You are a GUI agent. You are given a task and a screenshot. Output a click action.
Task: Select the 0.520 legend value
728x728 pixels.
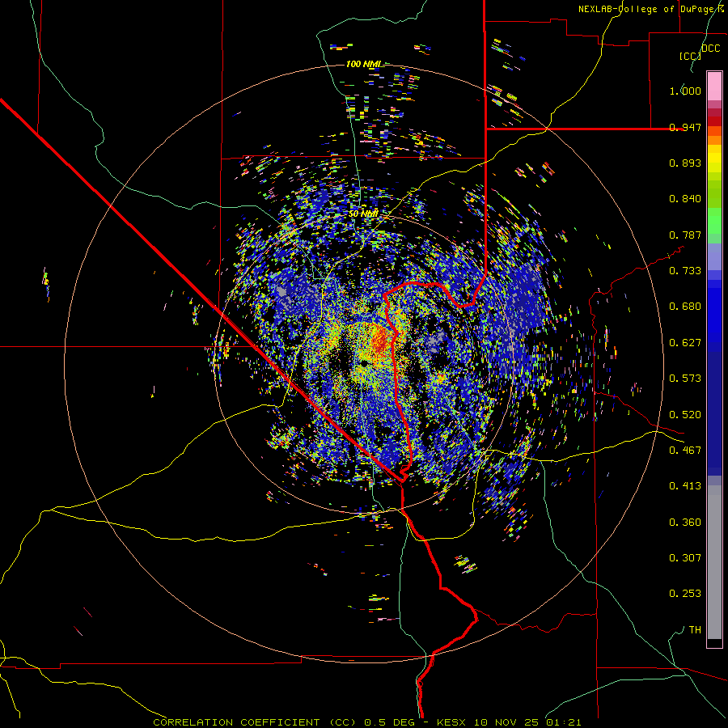pos(685,415)
